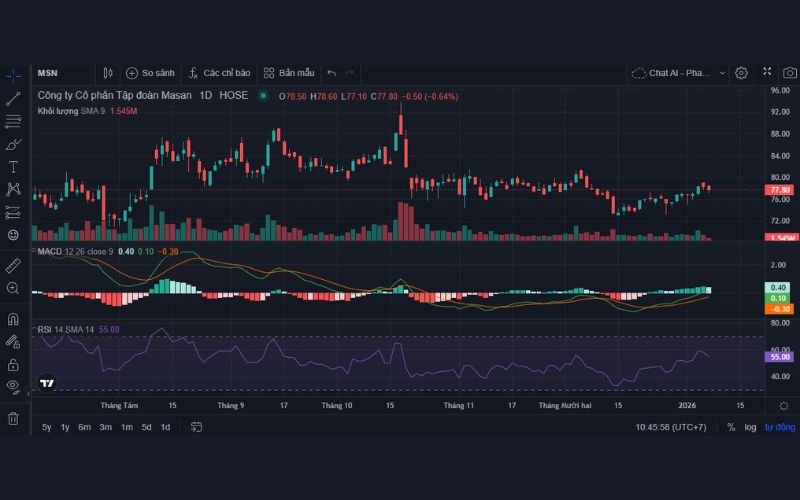Select the trend line drawing tool
The height and width of the screenshot is (500, 800).
pos(13,98)
